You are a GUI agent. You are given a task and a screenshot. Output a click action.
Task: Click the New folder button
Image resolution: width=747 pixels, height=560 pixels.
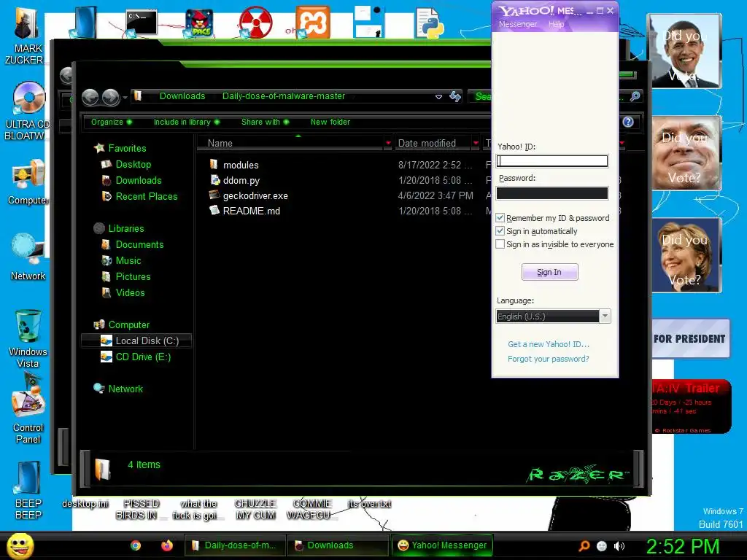point(330,122)
